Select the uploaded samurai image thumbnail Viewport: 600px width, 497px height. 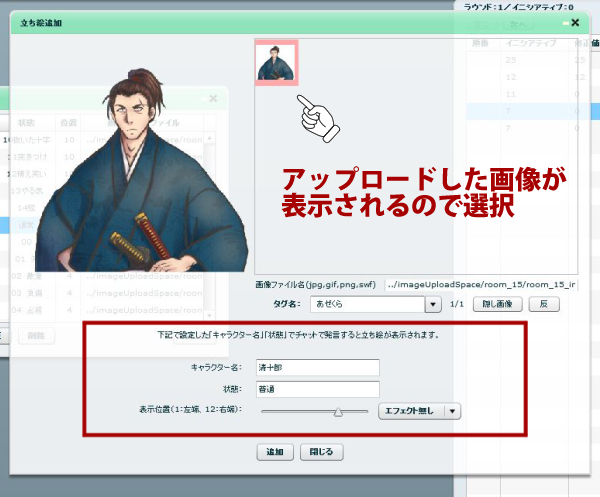coord(276,62)
